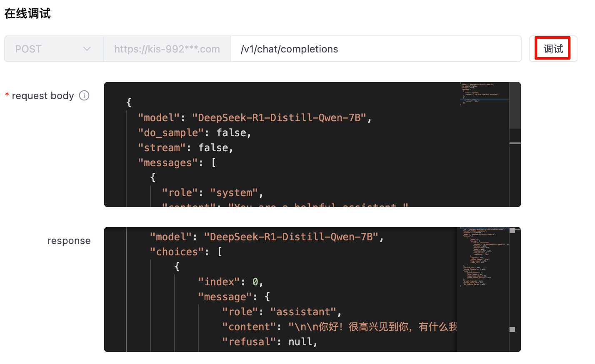The width and height of the screenshot is (595, 364).
Task: Open the POST method dropdown
Action: point(54,49)
